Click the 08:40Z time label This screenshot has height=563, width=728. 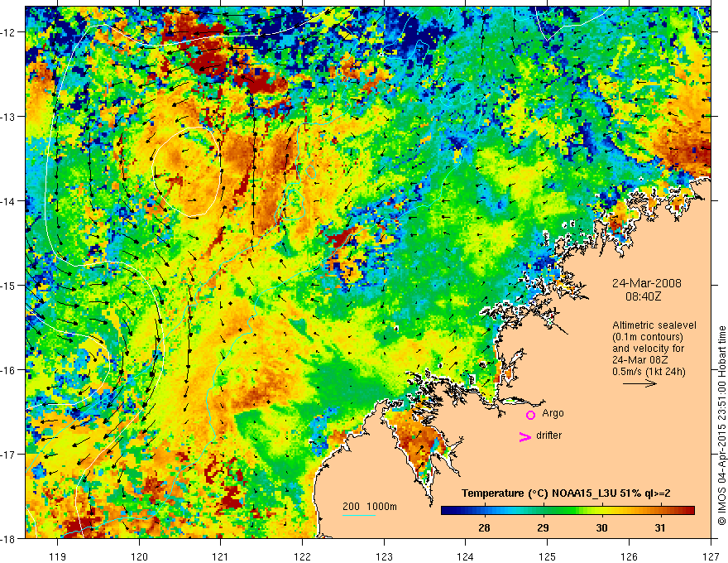click(643, 296)
